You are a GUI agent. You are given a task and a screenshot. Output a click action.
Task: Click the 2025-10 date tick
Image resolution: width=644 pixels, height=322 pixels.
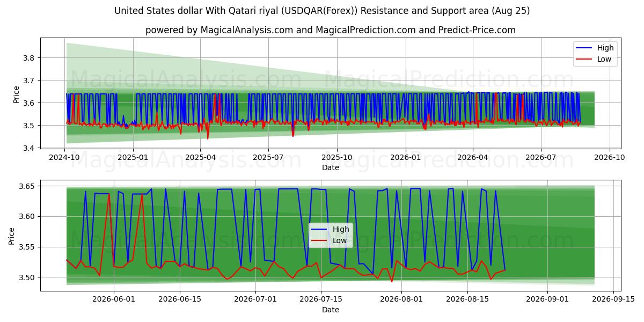click(x=337, y=157)
